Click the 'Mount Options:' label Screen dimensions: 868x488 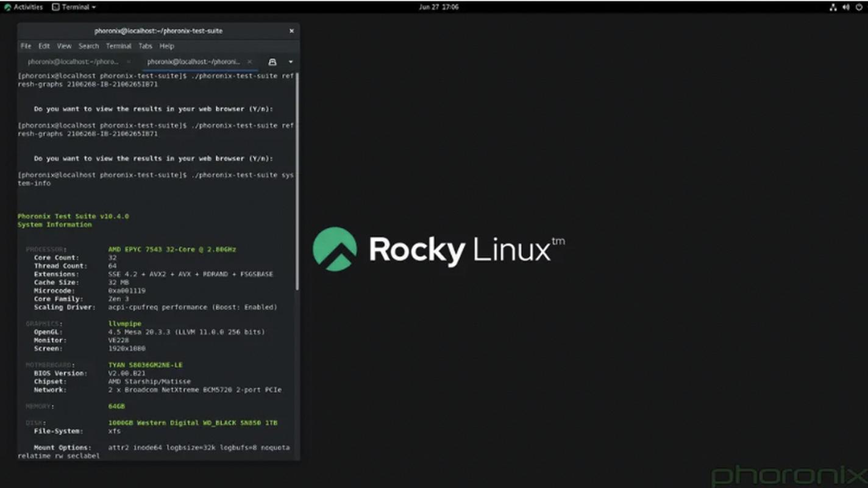point(63,447)
